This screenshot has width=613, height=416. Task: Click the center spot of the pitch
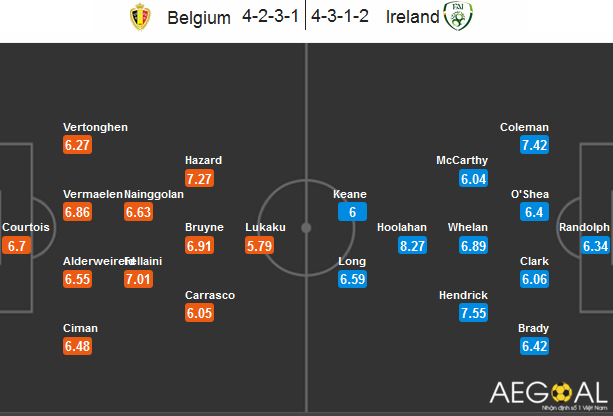(306, 228)
